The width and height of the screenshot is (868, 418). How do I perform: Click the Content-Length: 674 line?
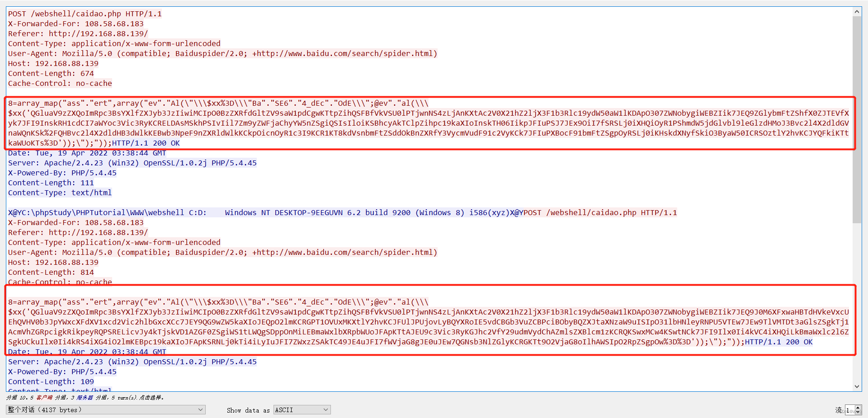pos(51,73)
